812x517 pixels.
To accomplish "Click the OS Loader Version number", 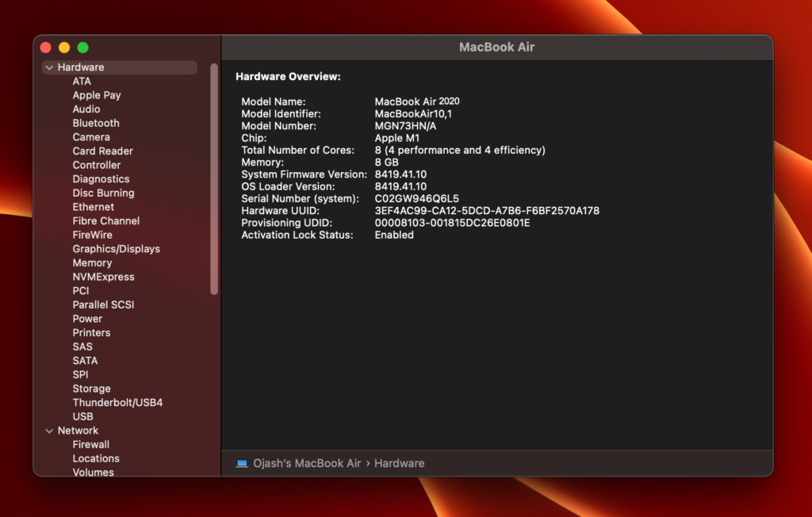I will pos(400,186).
